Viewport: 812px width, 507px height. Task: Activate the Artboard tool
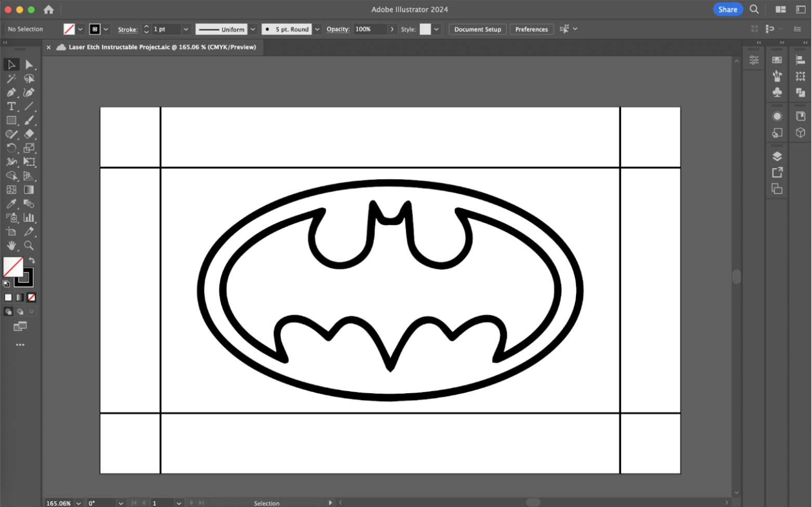click(x=11, y=232)
